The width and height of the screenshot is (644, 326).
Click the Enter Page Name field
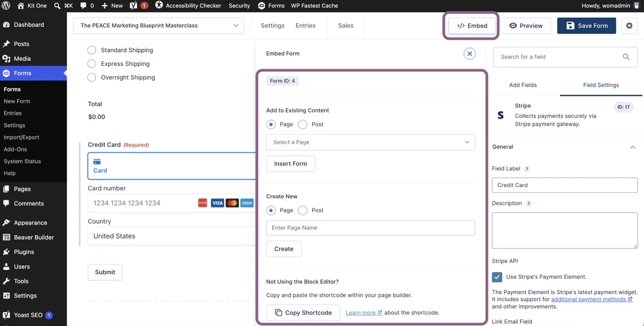[370, 228]
